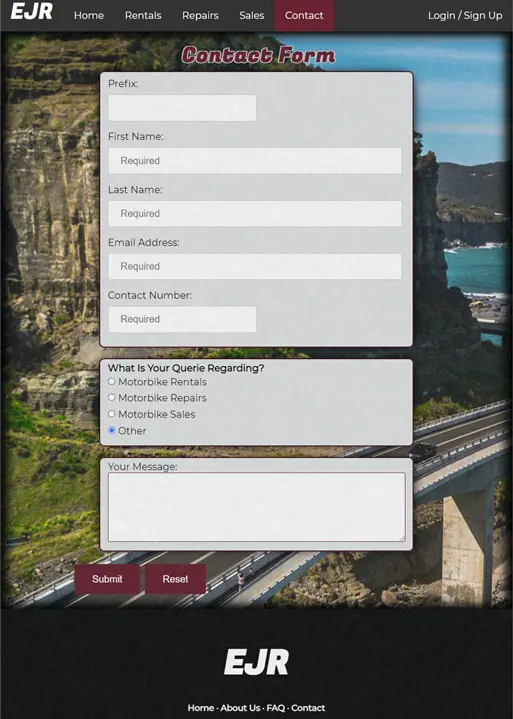
Task: Focus the Prefix input field
Action: pyautogui.click(x=182, y=108)
